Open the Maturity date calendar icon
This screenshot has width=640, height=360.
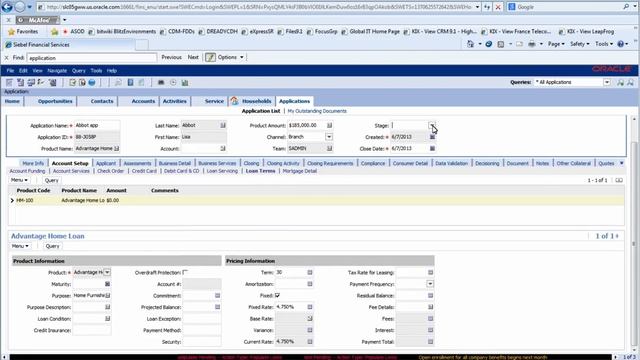click(107, 284)
